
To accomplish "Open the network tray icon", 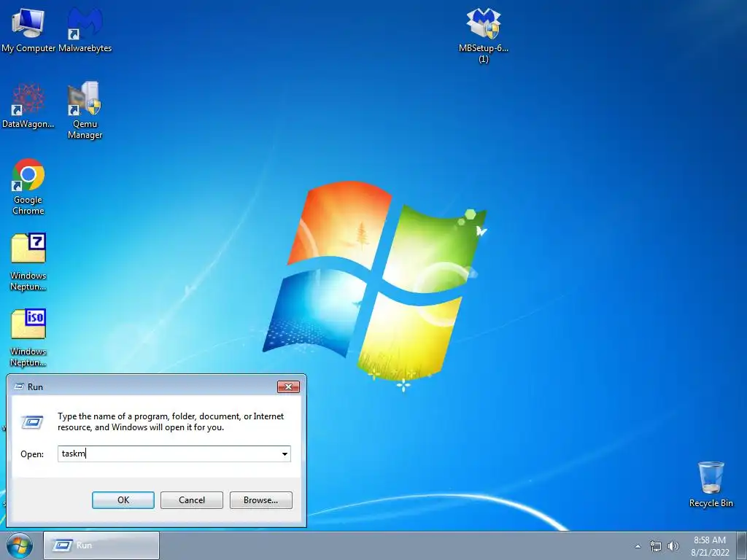I will tap(656, 546).
